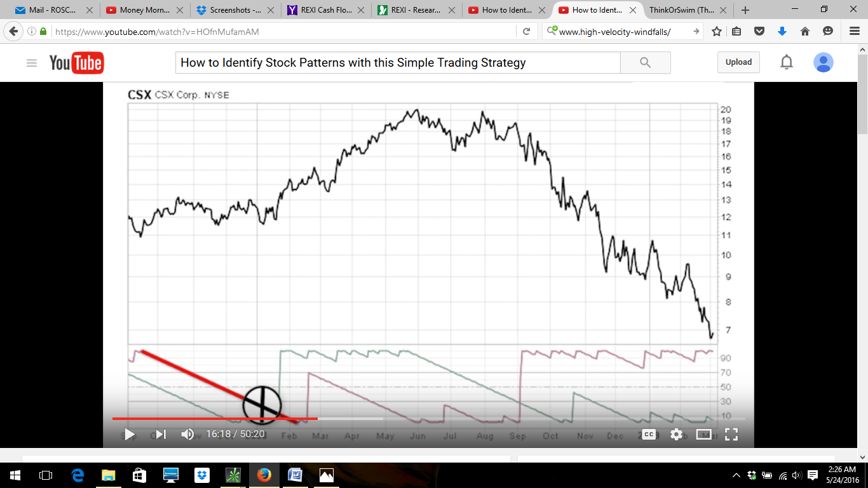
Task: Close the Mail - ROSC tab
Action: (90, 10)
